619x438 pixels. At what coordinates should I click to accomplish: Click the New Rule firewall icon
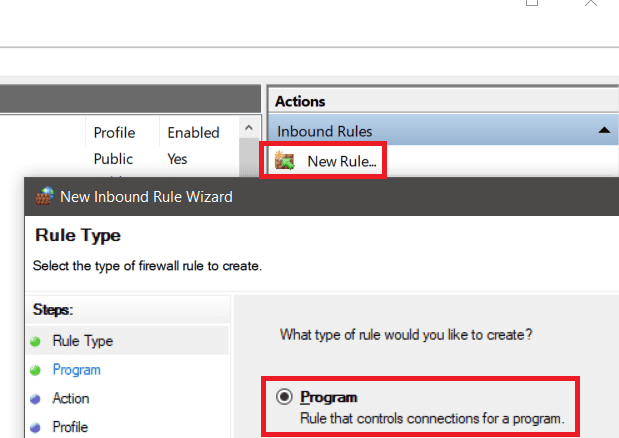[x=284, y=161]
